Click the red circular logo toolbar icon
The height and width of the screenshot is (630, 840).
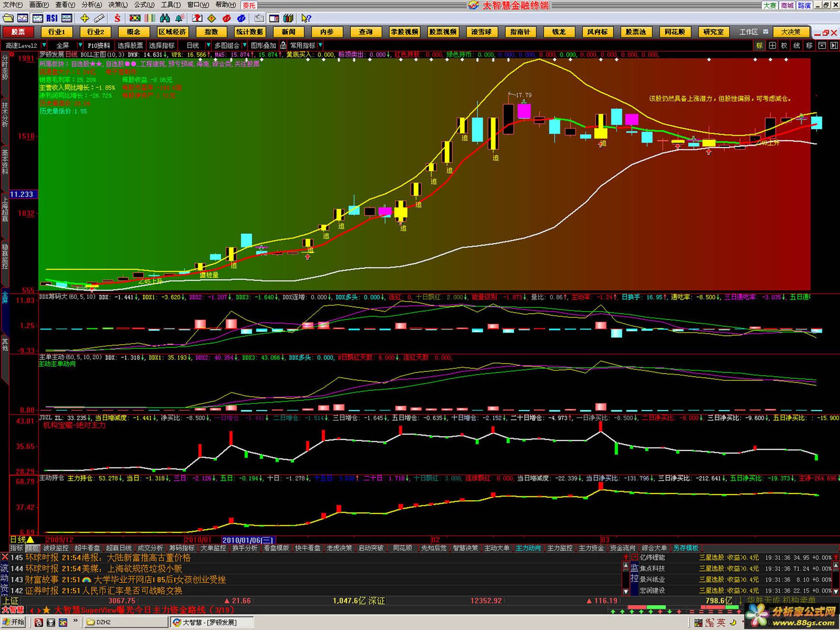click(x=227, y=18)
